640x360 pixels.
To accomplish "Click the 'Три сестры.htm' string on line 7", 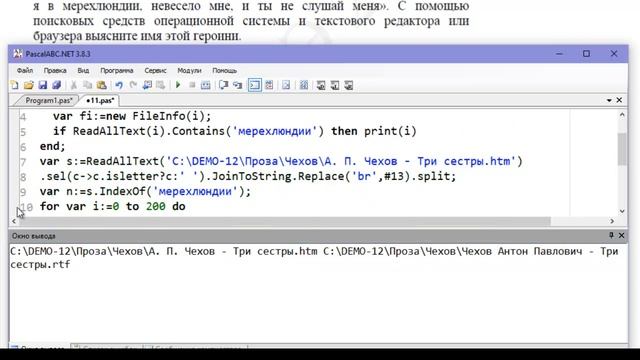I will pyautogui.click(x=464, y=162).
